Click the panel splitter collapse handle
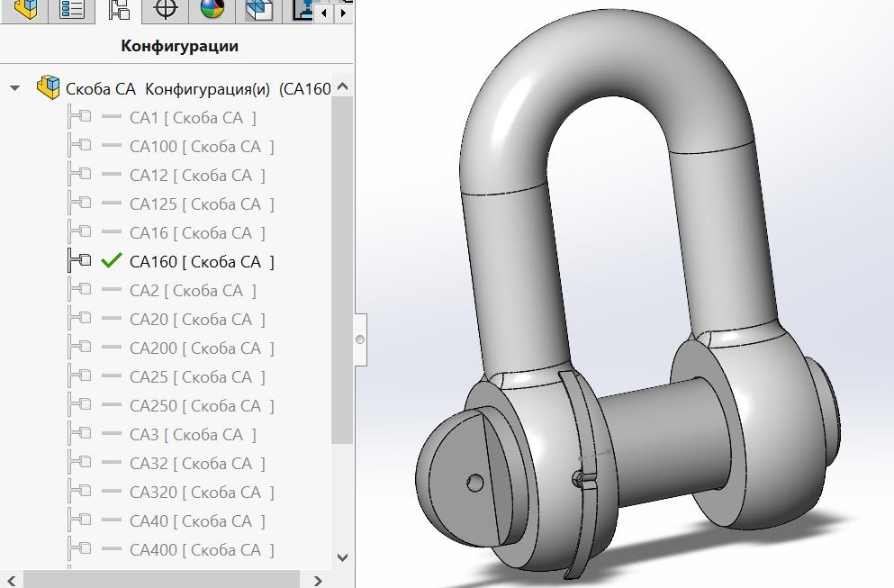The image size is (894, 588). point(360,339)
